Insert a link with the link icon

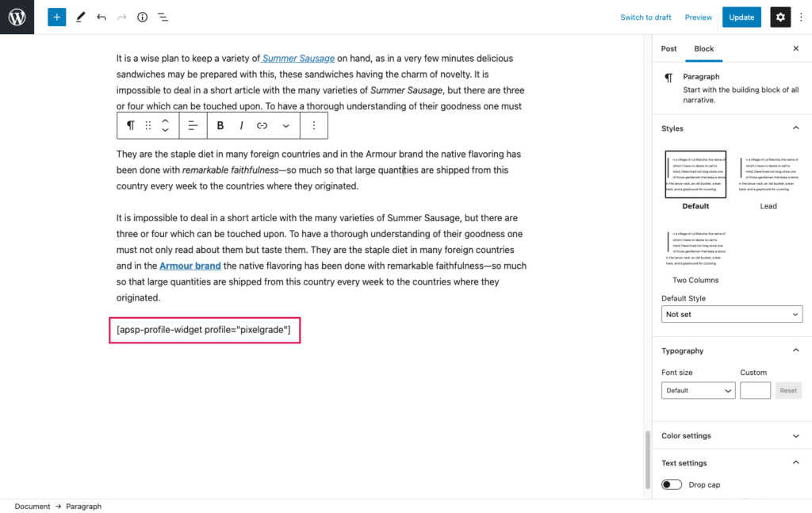click(x=262, y=125)
